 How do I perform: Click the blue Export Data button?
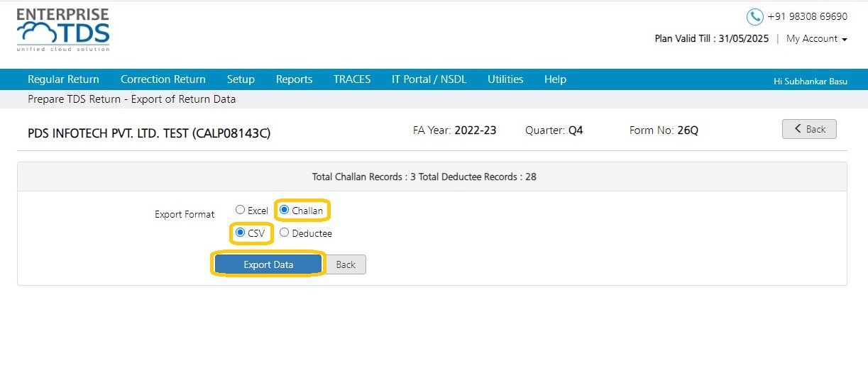coord(268,264)
